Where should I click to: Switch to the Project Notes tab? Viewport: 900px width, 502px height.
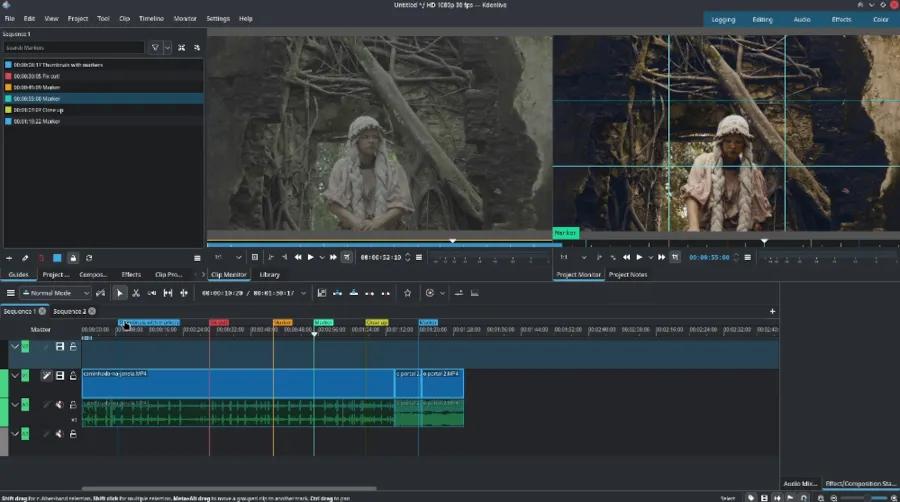(629, 274)
